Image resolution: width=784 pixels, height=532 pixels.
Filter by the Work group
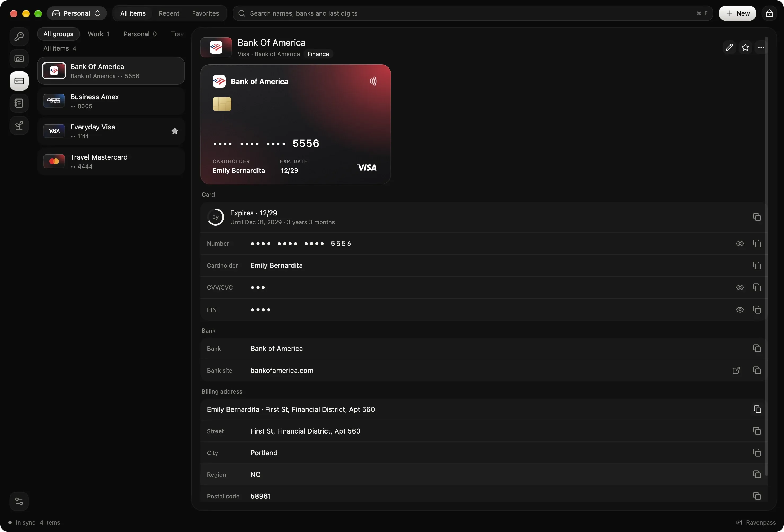click(99, 34)
